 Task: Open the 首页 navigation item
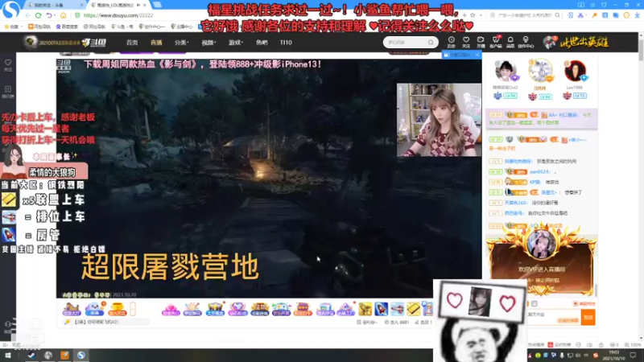(x=132, y=43)
